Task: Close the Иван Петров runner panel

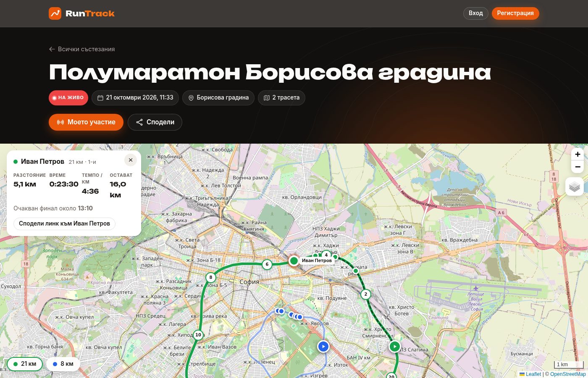Action: 131,160
